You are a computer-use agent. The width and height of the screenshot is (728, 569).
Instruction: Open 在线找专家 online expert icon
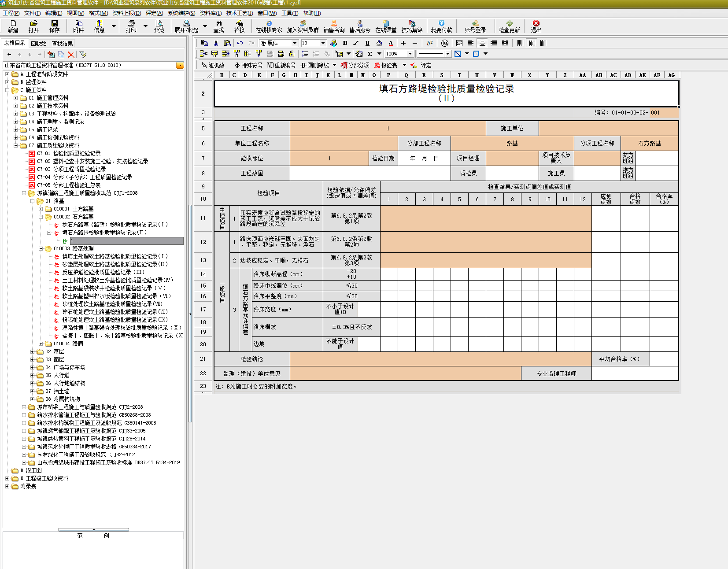point(269,26)
